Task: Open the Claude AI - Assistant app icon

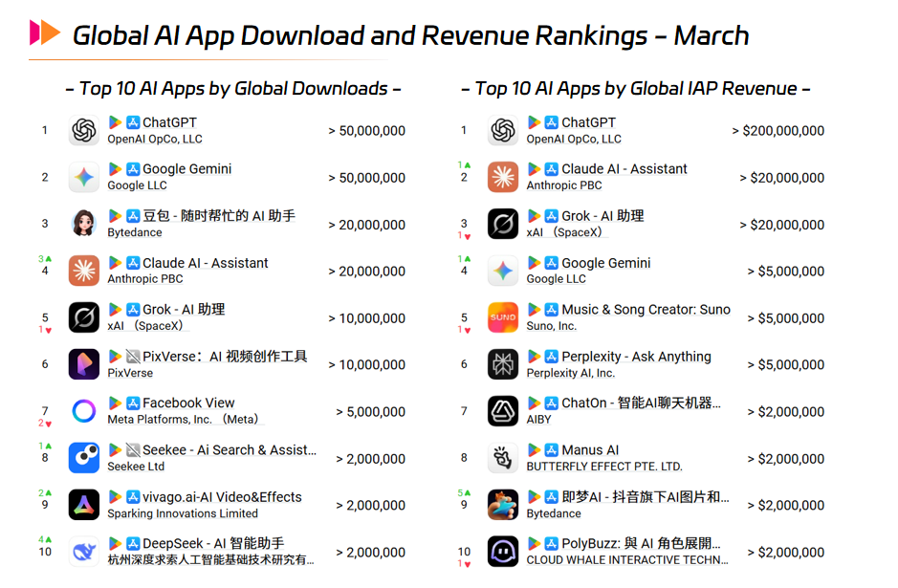Action: tap(83, 271)
